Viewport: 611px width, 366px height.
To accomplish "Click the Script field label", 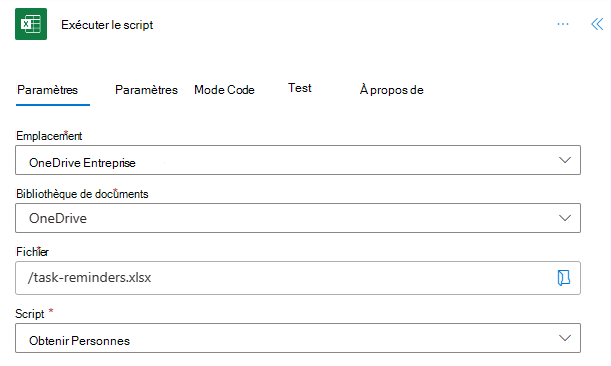I will (30, 314).
